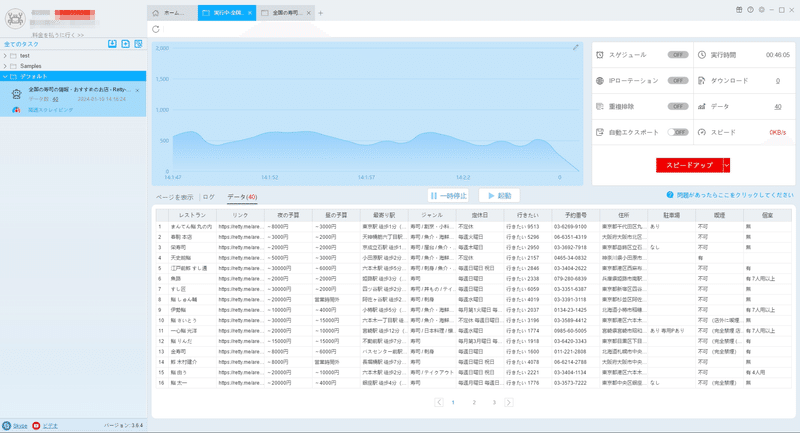This screenshot has width=800, height=433.
Task: Open the home icon tab ホーム
Action: (x=172, y=13)
